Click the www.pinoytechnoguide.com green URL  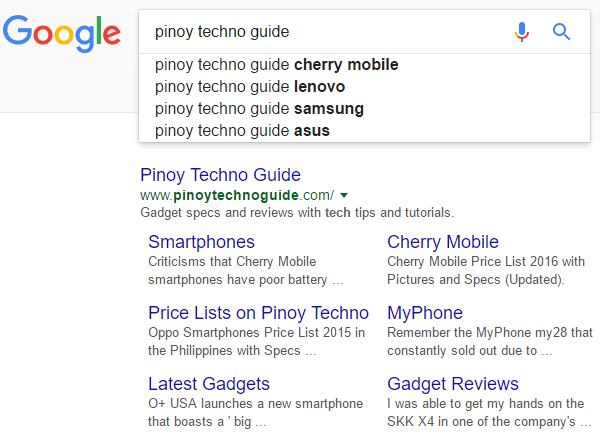237,196
